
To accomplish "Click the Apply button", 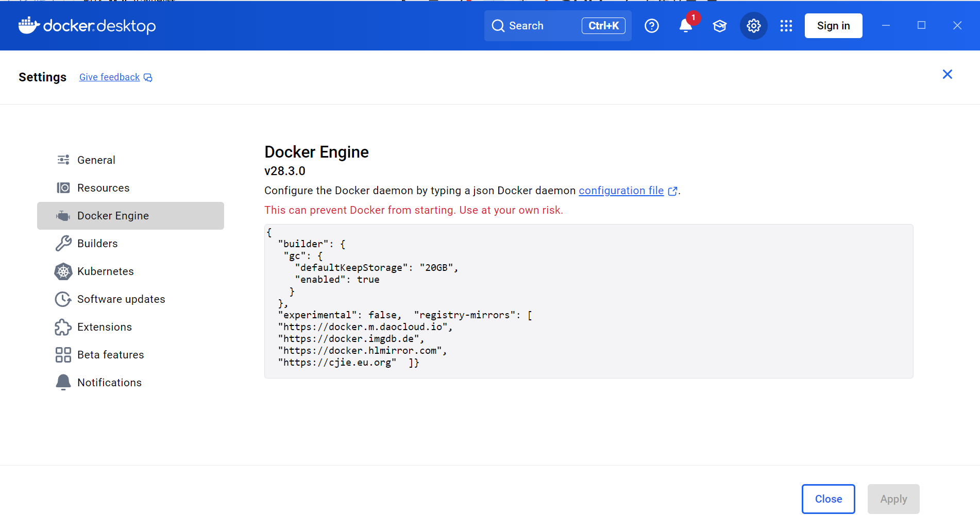I will [x=893, y=499].
